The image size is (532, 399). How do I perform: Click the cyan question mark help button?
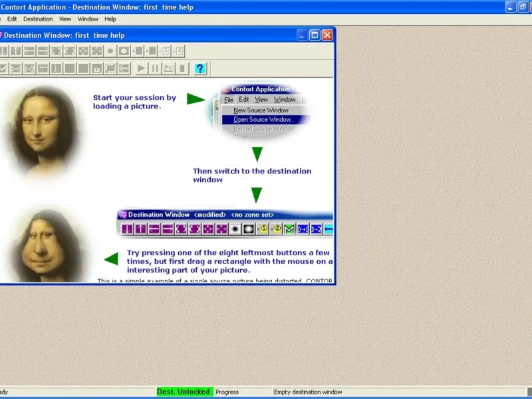click(x=200, y=68)
